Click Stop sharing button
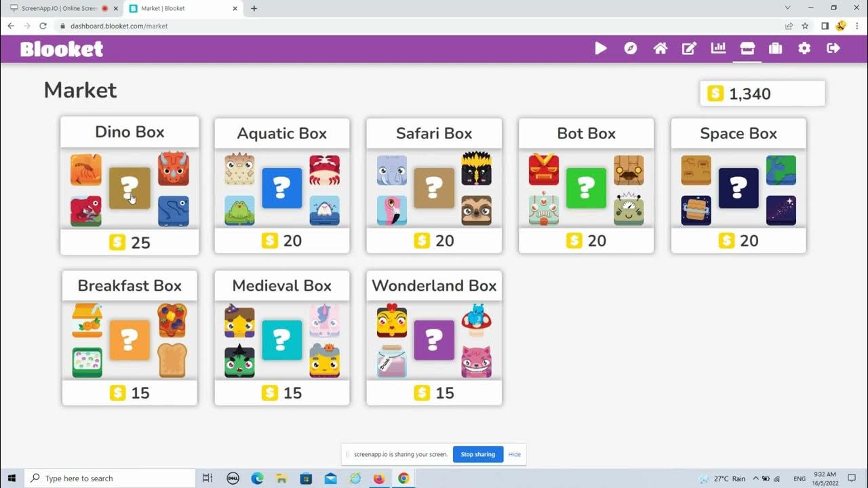The image size is (868, 488). click(x=478, y=454)
